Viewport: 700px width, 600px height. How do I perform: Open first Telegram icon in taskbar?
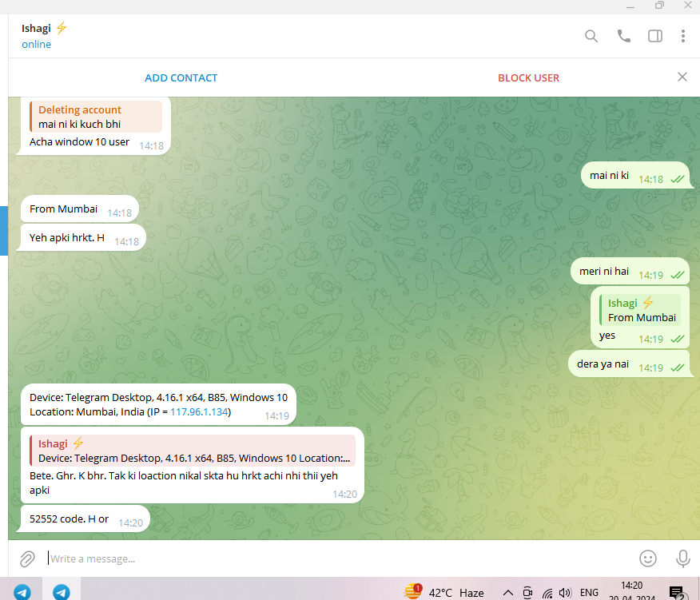coord(22,591)
